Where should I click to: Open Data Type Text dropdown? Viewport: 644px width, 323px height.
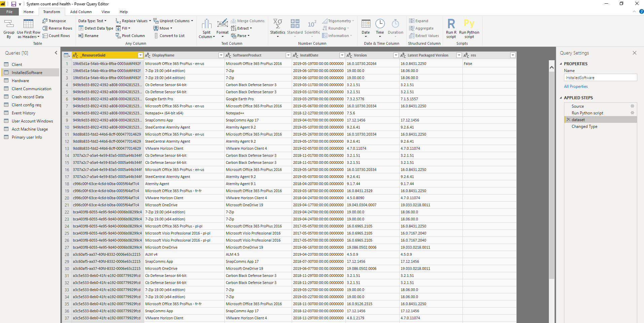pos(92,21)
